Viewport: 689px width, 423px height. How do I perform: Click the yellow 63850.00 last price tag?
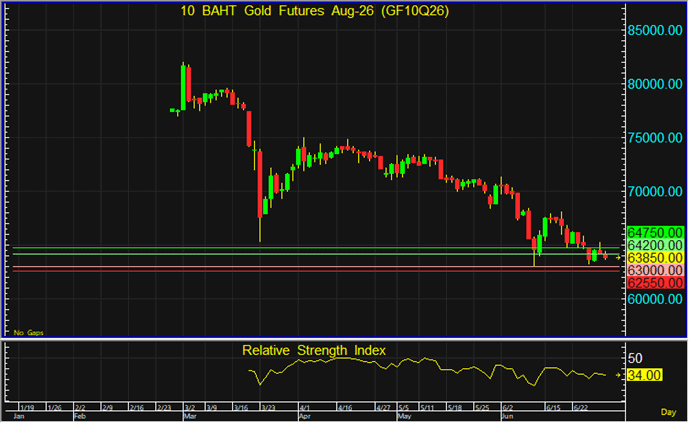click(655, 258)
